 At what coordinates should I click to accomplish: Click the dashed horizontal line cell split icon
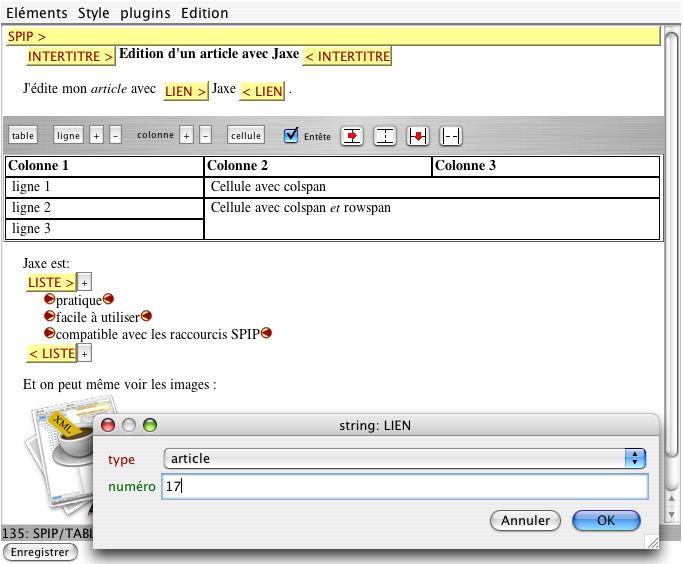tap(451, 136)
